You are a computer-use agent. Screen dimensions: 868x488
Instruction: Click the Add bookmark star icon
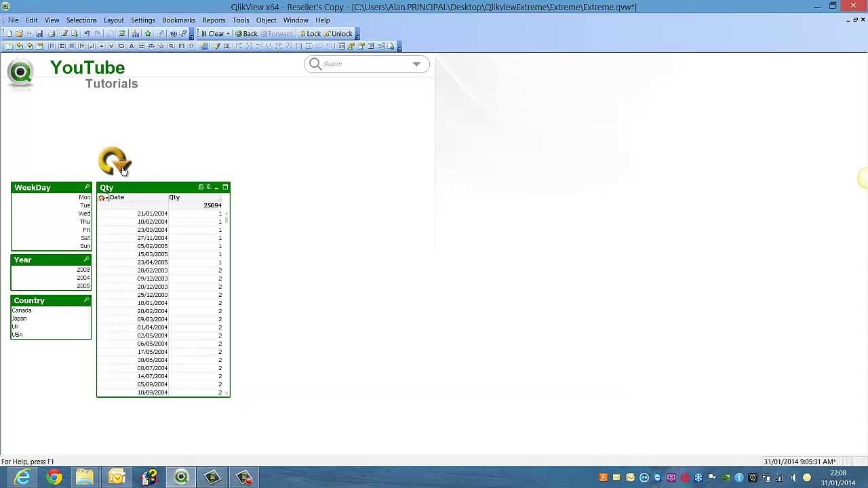pos(148,34)
